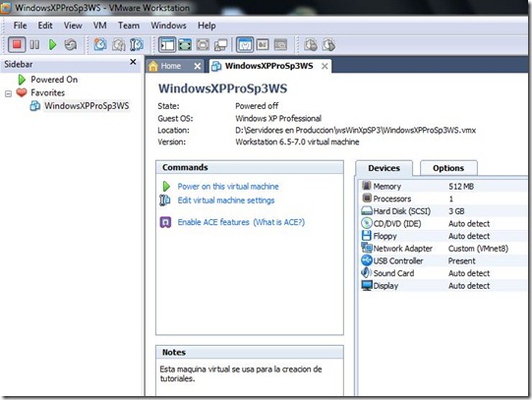
Task: Click the green play icon beside Power on
Action: (166, 186)
